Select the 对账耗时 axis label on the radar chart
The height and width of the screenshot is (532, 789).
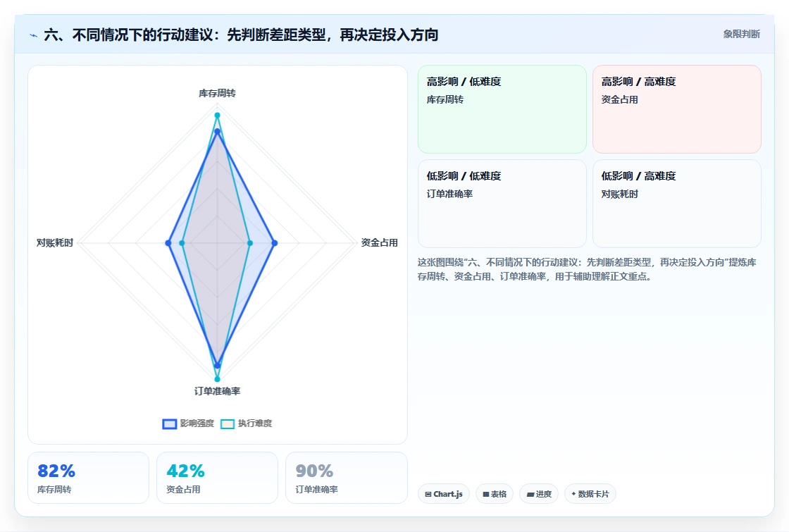tap(55, 242)
